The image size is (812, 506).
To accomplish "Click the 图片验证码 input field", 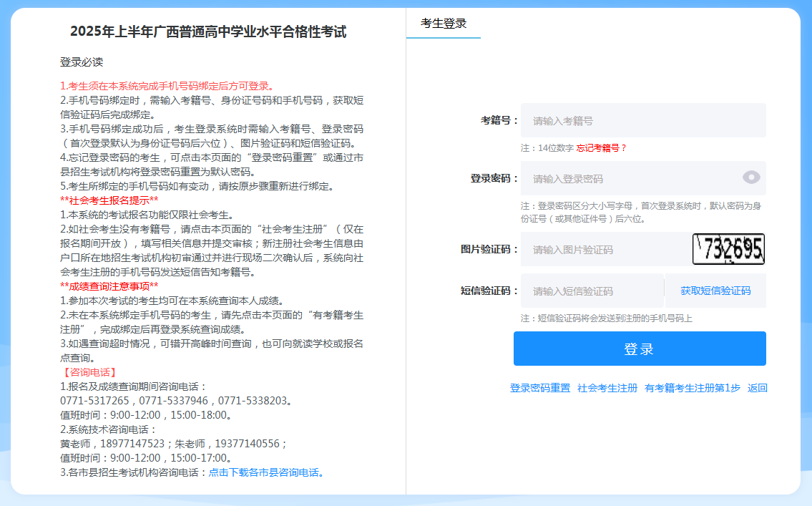I will point(605,250).
